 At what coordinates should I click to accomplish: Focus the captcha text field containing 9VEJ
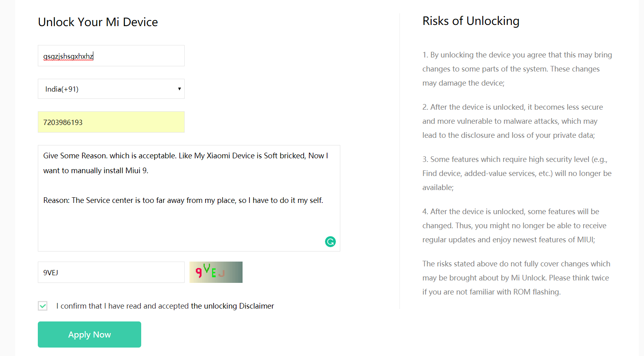(111, 272)
